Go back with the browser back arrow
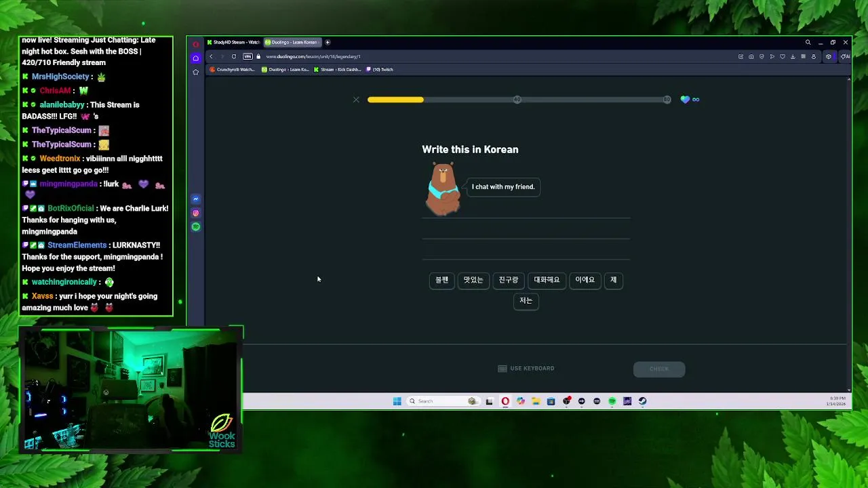This screenshot has height=488, width=868. [211, 56]
